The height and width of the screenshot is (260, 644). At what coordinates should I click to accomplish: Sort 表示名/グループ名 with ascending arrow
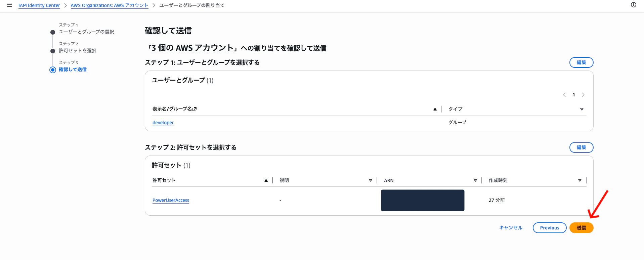435,109
